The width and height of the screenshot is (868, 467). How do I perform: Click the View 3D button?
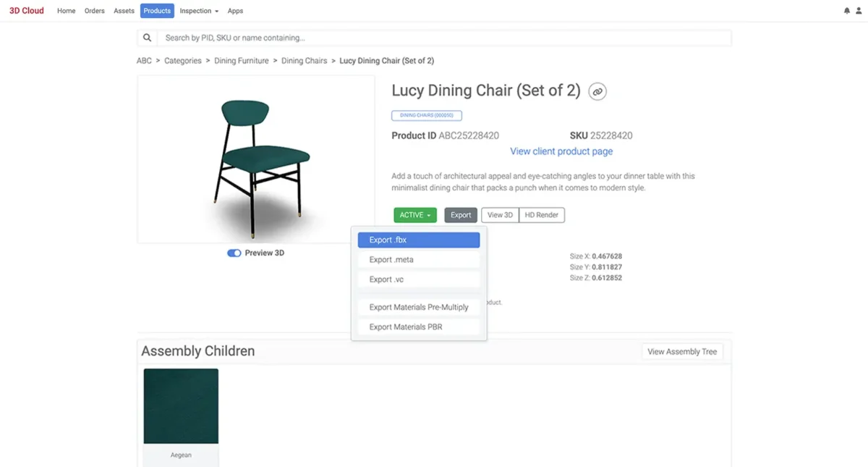pyautogui.click(x=500, y=215)
